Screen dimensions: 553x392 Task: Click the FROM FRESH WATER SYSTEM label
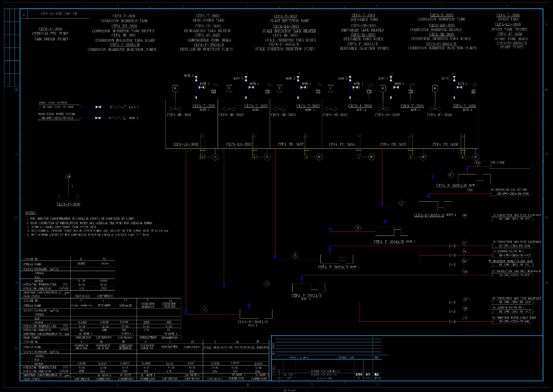click(x=56, y=114)
